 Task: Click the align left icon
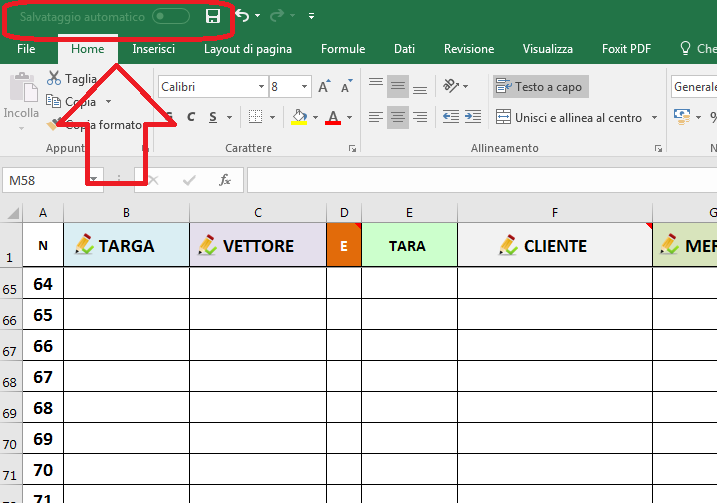376,117
